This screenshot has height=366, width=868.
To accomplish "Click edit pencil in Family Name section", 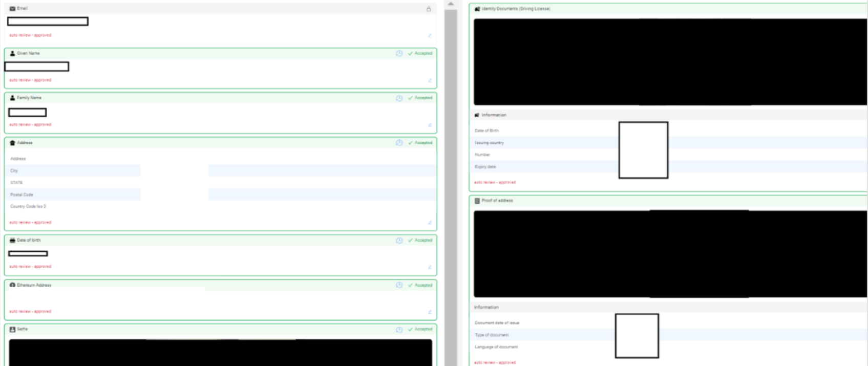I will click(430, 125).
